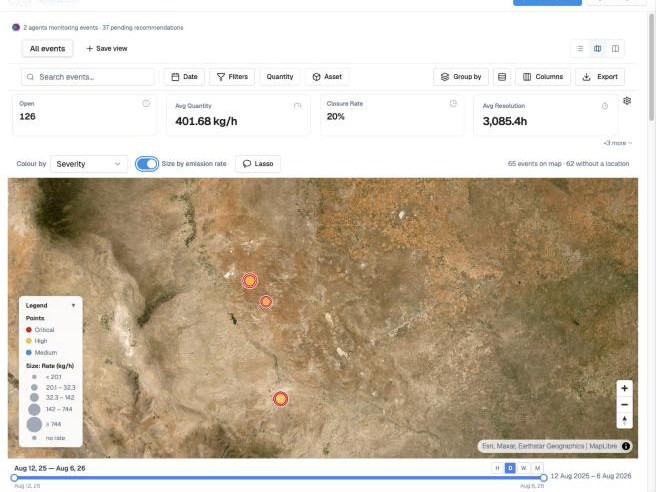Click the agents monitoring status icon
This screenshot has width=656, height=492.
pos(16,28)
